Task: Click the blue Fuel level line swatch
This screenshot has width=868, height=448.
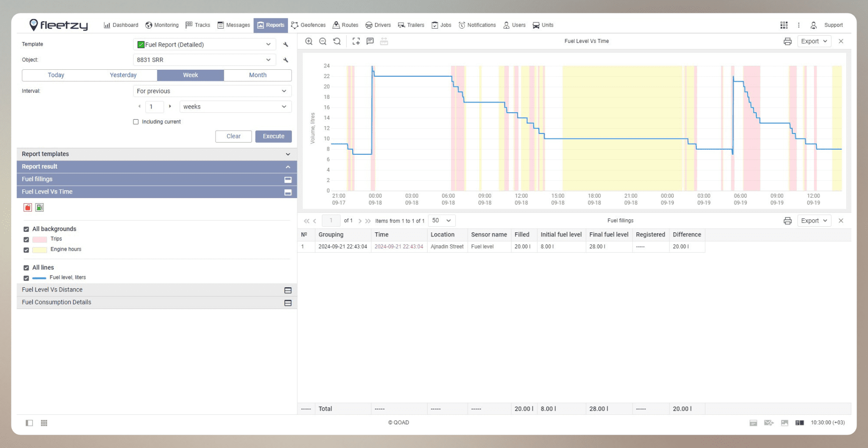Action: (x=39, y=278)
